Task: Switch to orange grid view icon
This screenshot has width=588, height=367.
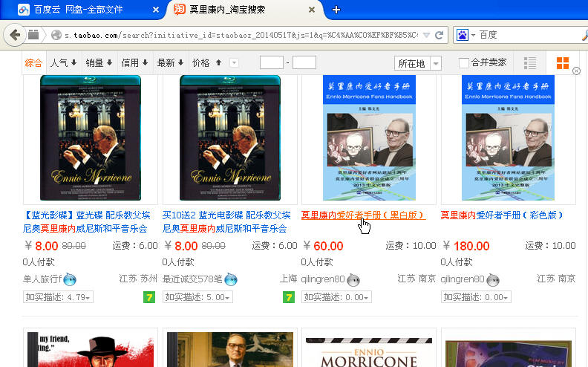Action: pos(563,63)
